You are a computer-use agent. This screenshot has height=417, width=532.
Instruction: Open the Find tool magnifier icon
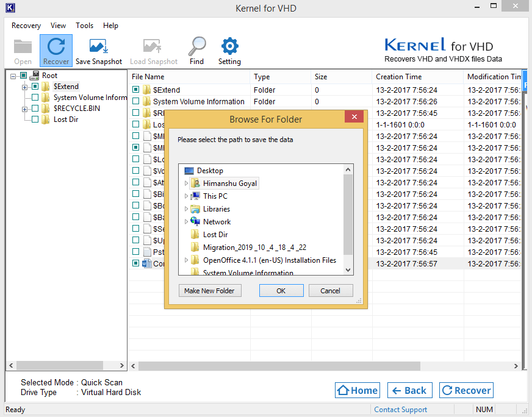196,47
